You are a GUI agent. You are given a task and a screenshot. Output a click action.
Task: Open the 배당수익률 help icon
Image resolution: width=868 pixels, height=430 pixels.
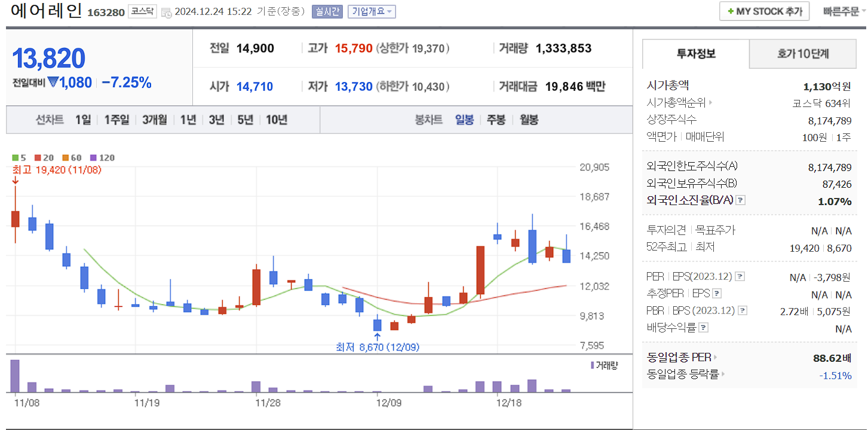(x=702, y=327)
